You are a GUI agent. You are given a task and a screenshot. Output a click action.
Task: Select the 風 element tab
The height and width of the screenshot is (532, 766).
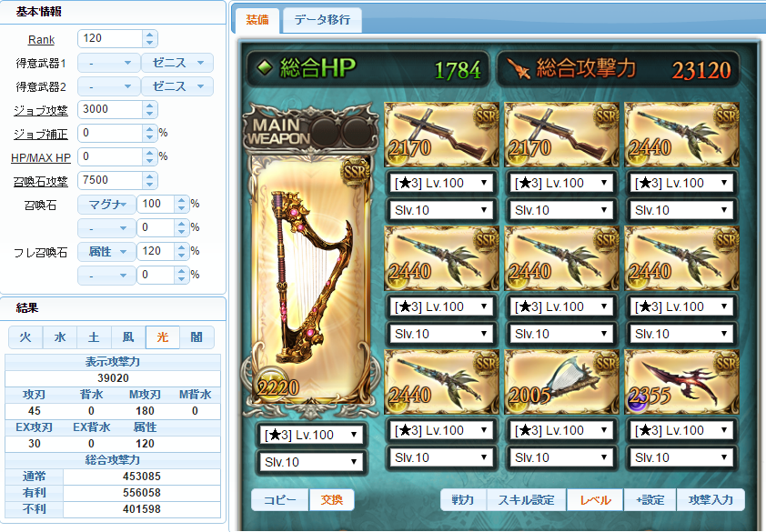[128, 337]
